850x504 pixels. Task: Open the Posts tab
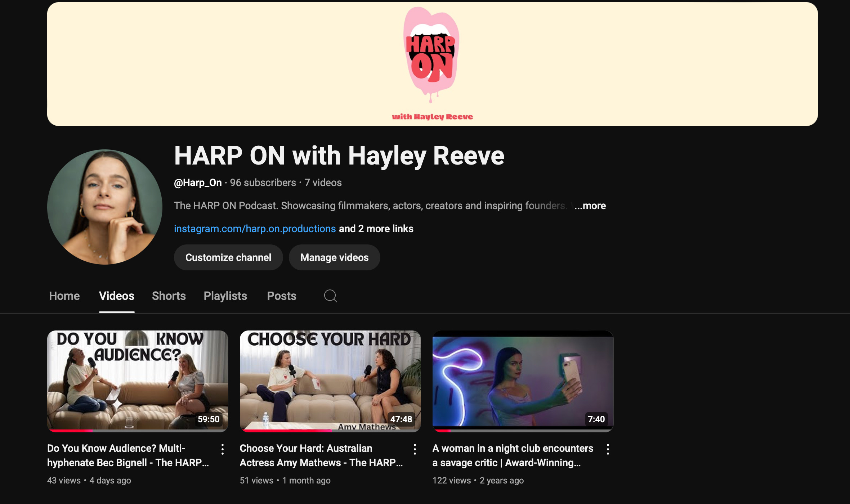tap(282, 296)
